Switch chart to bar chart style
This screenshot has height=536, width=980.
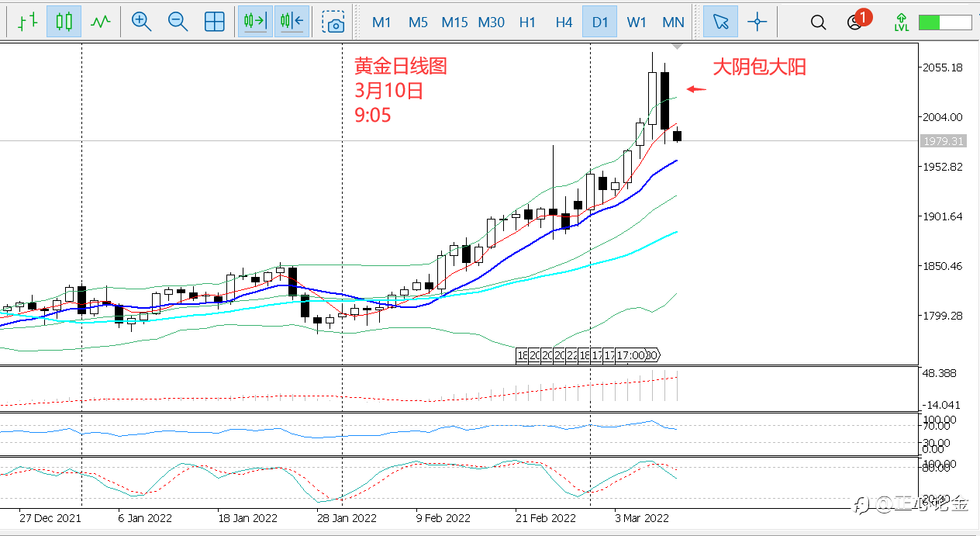coord(27,22)
